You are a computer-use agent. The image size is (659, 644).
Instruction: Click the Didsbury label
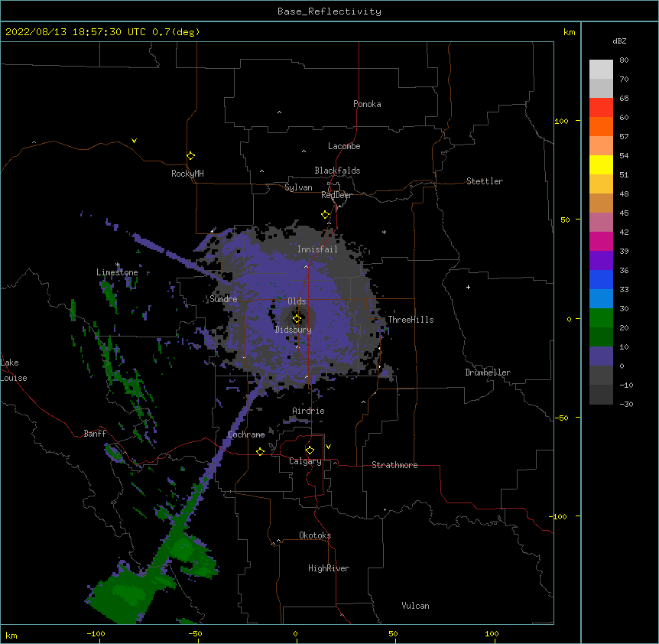click(294, 330)
